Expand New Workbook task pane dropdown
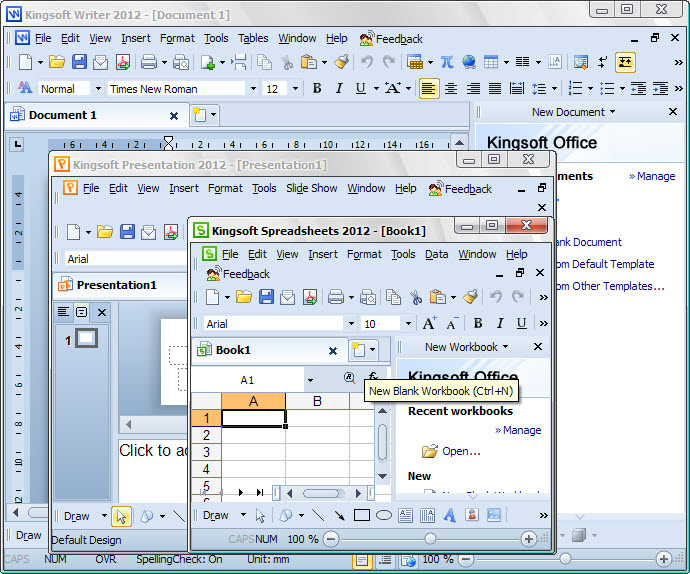 coord(505,347)
